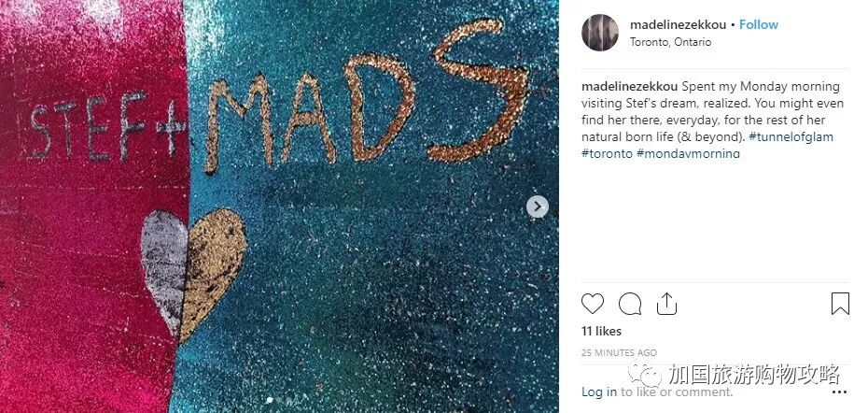Open the 25 MINUTES AGO timestamp

click(619, 352)
